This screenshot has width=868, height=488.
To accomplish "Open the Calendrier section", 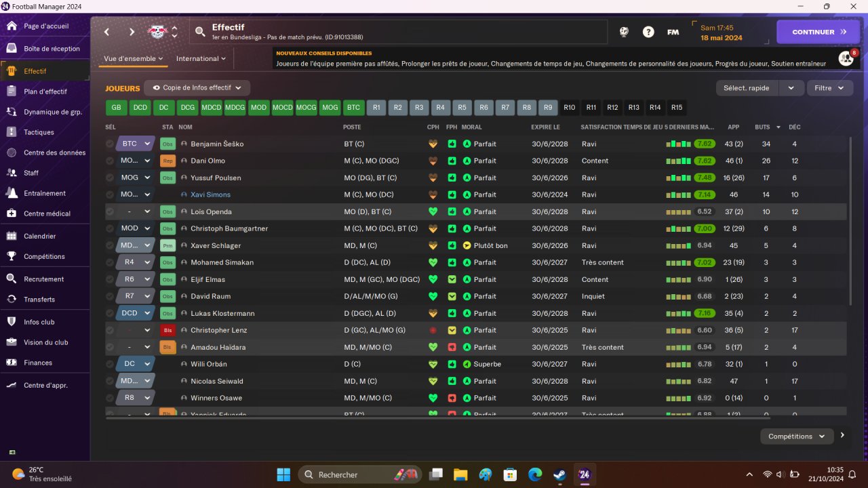I will click(44, 237).
